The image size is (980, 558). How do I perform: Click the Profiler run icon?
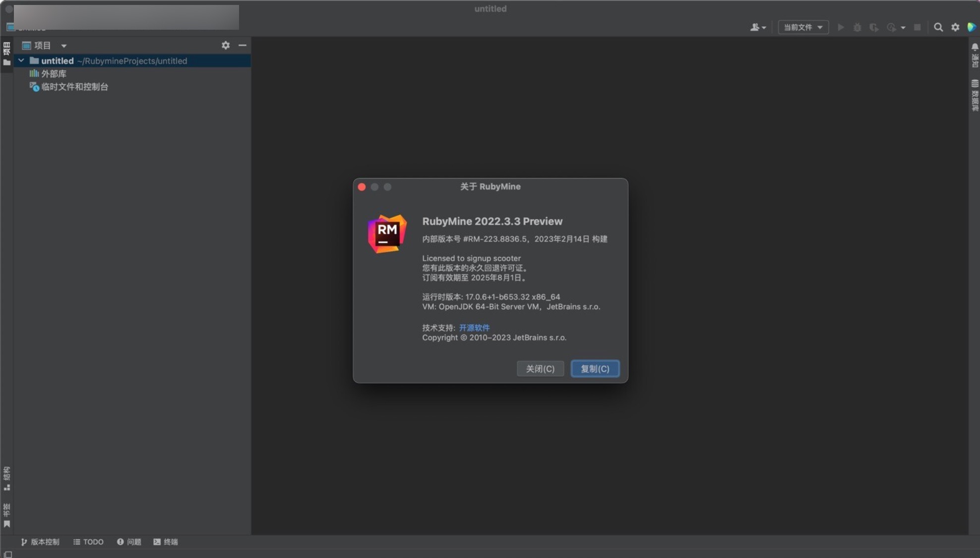891,27
